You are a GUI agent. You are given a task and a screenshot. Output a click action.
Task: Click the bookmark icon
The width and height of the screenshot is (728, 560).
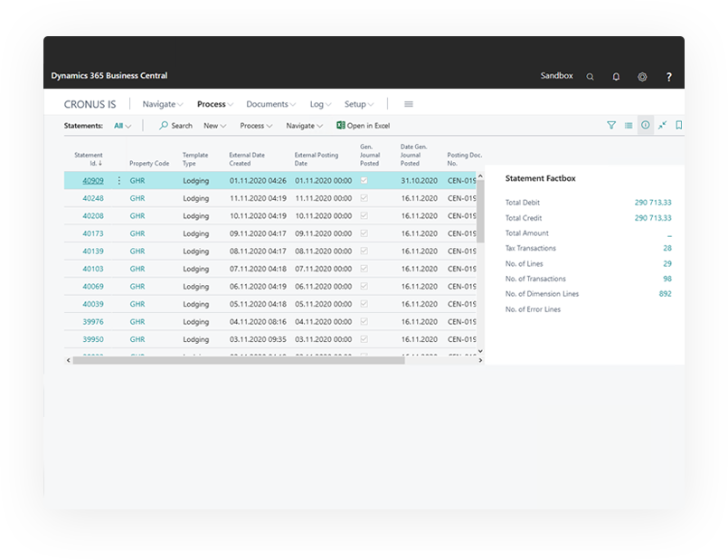point(679,125)
